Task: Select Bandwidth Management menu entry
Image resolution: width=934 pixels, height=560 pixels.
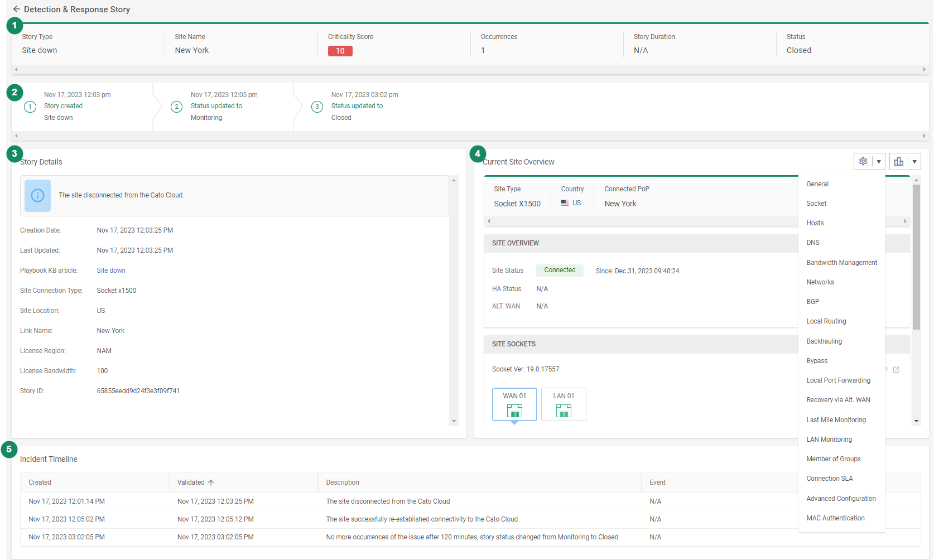Action: [841, 263]
